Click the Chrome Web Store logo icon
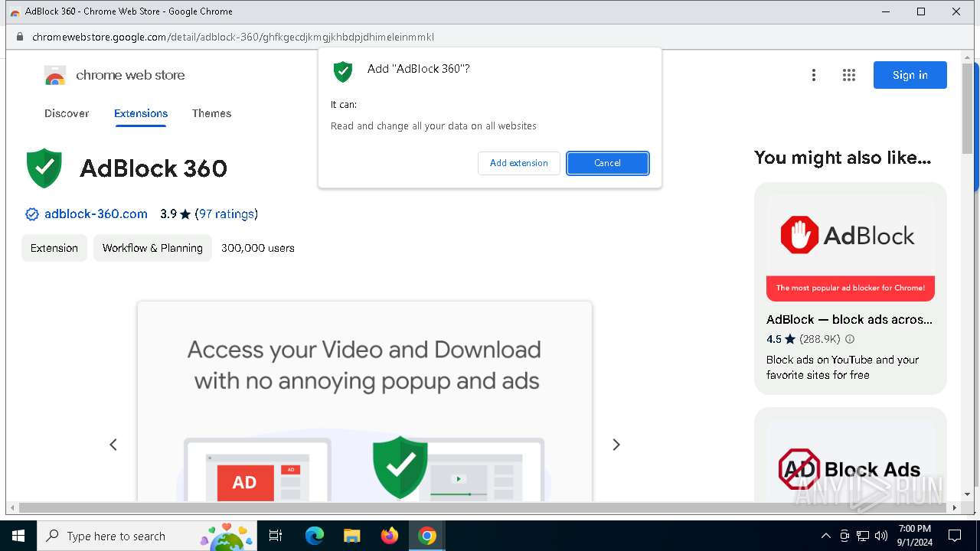Screen dimensions: 980x551 55,75
